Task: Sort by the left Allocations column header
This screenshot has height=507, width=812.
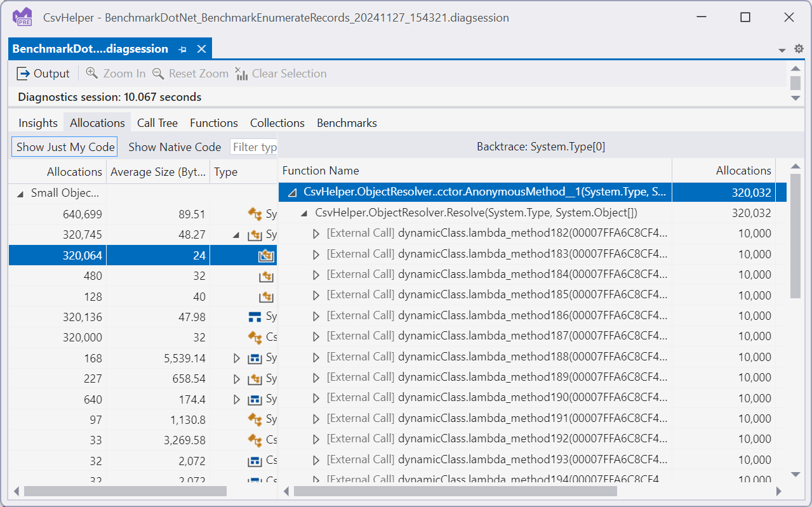Action: click(x=57, y=171)
